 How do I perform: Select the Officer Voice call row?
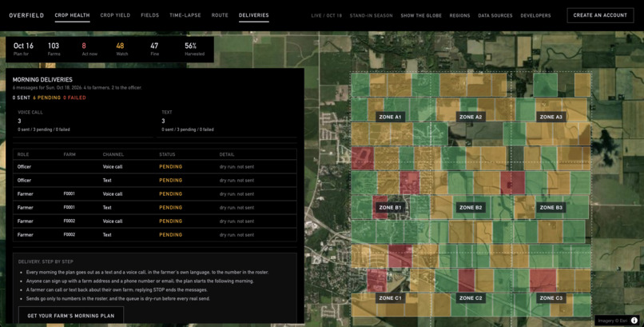point(155,167)
